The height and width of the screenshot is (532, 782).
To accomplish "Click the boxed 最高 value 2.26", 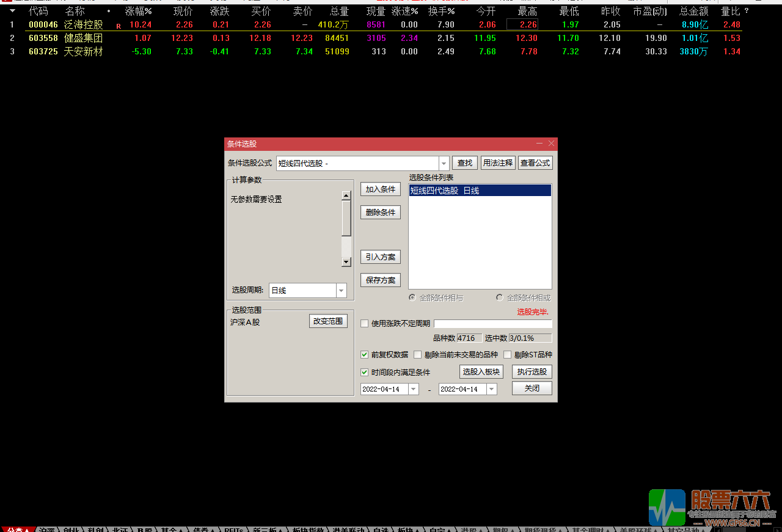I will click(x=523, y=25).
